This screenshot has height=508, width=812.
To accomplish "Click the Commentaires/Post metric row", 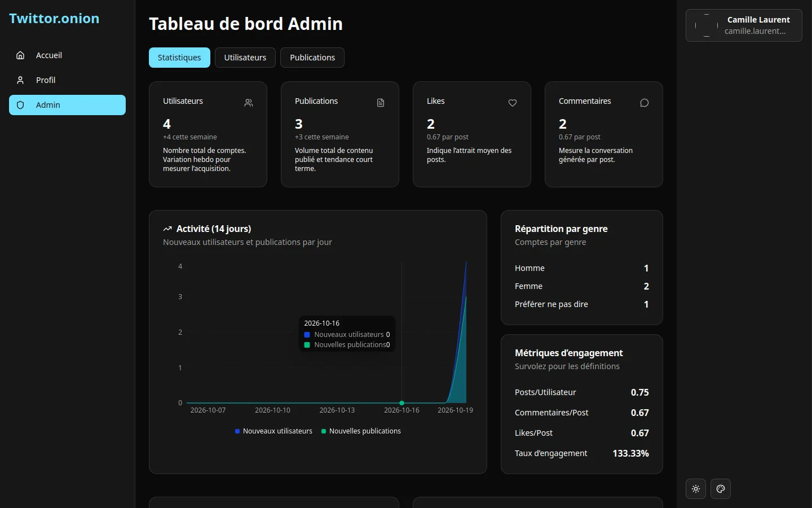I will pos(582,413).
